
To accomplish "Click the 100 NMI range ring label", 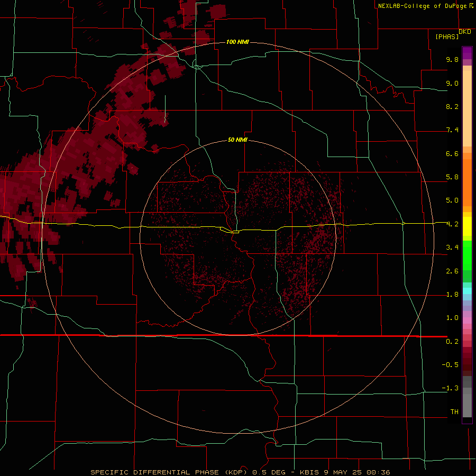I will [x=237, y=42].
